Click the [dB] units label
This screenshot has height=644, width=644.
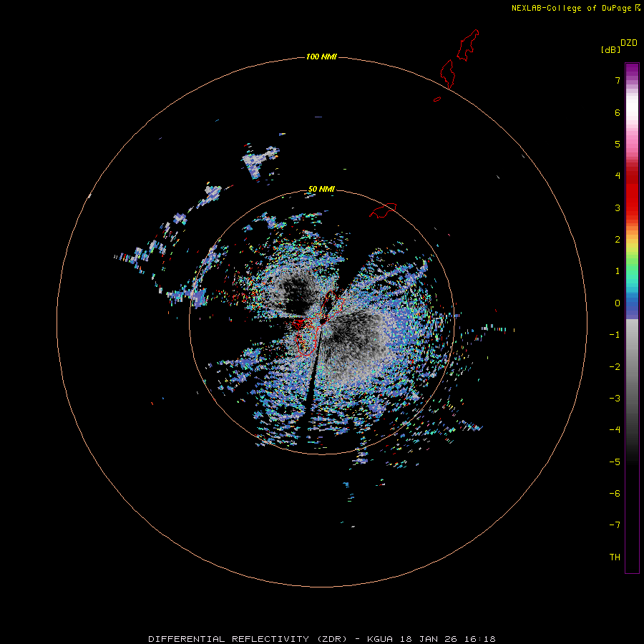(610, 50)
